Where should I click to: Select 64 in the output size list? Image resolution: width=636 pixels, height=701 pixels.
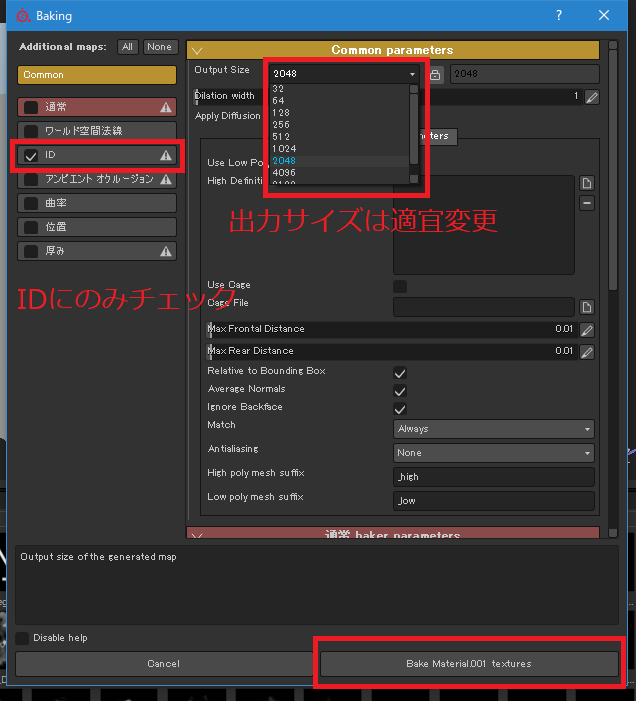coord(340,101)
